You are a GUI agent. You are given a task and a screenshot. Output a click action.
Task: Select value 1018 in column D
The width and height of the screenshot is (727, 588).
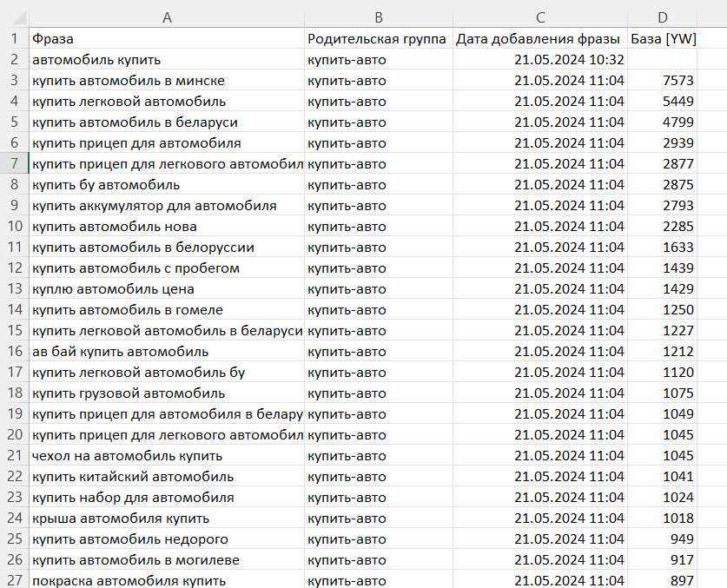coord(662,518)
